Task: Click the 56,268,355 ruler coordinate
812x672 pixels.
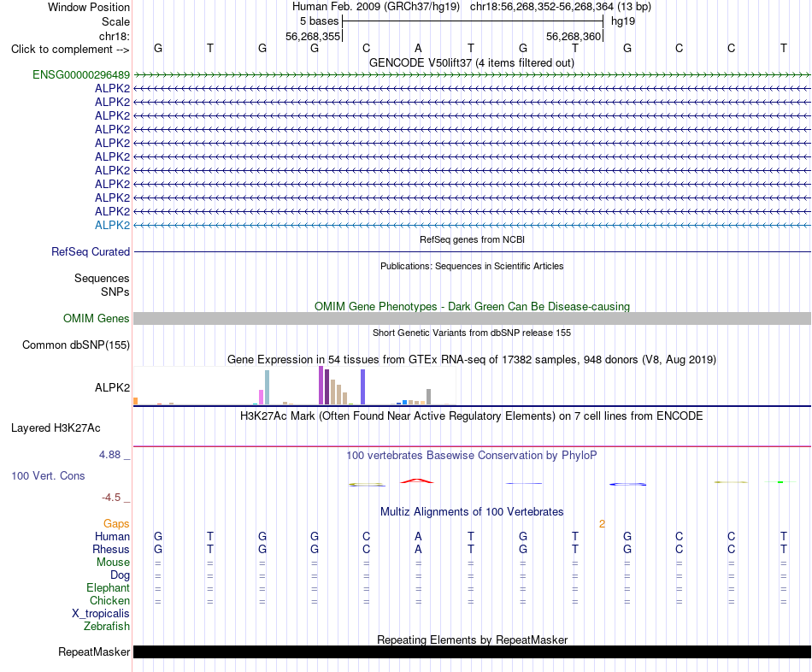Action: click(313, 36)
